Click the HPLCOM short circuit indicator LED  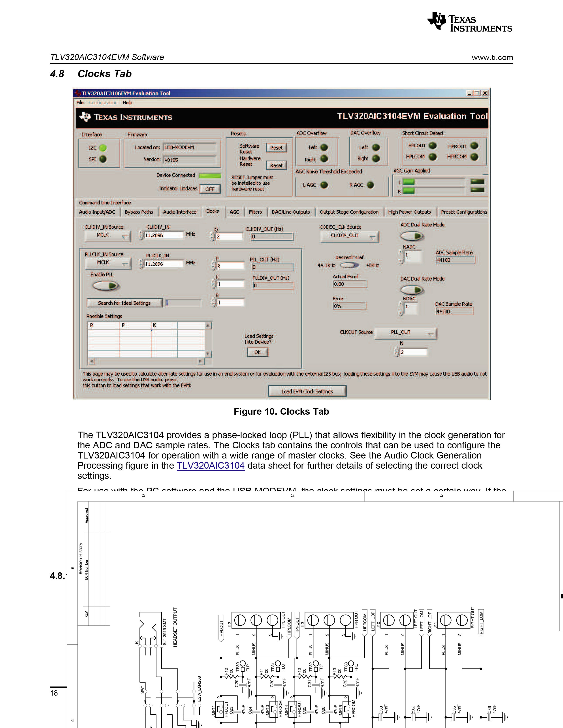(433, 157)
